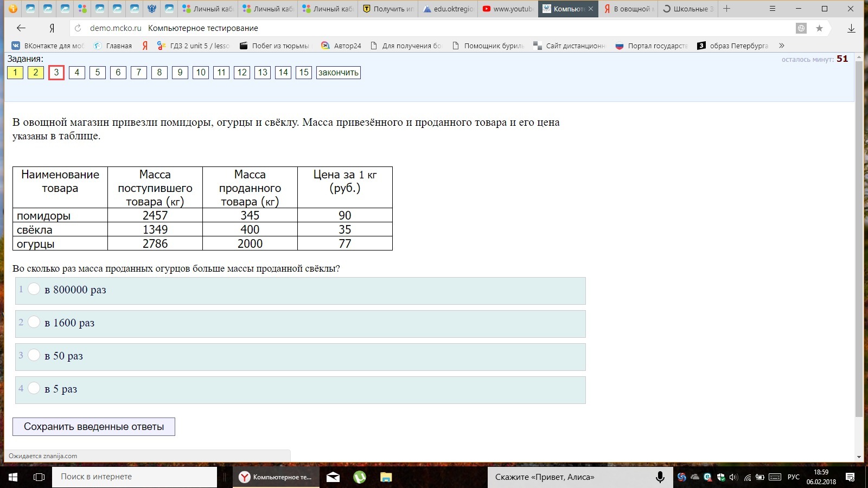868x488 pixels.
Task: Expand the bookmarks bar overflow chevron
Action: point(782,46)
